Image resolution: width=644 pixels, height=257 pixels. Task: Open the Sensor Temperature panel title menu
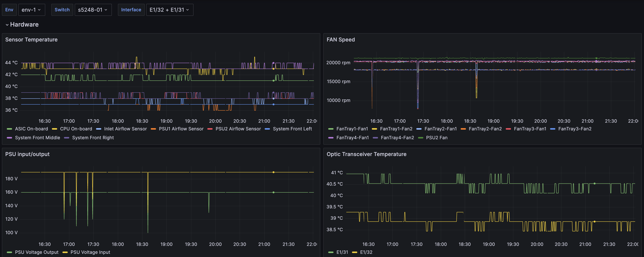31,40
